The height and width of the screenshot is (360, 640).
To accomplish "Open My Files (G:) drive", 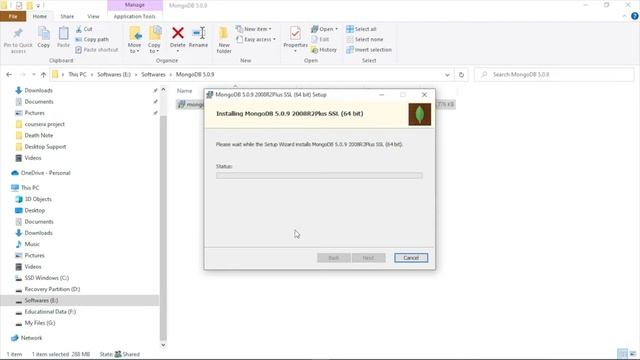I will (x=40, y=323).
